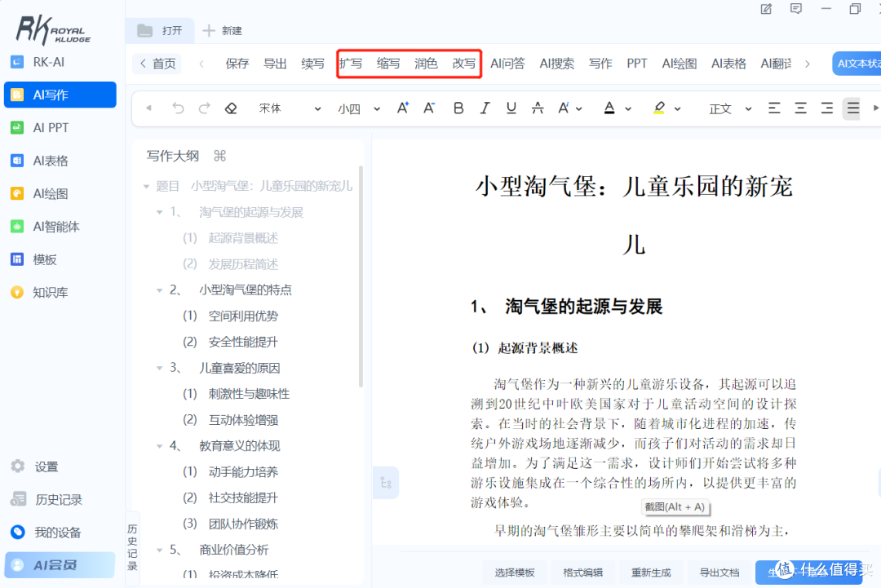Image resolution: width=881 pixels, height=588 pixels.
Task: Collapse outline section 教育意义的体现
Action: tap(160, 446)
